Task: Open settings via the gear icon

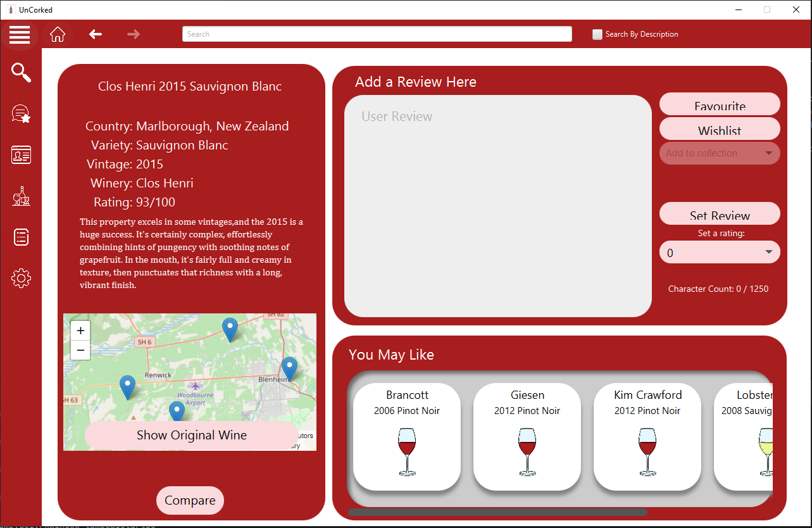Action: 21,279
